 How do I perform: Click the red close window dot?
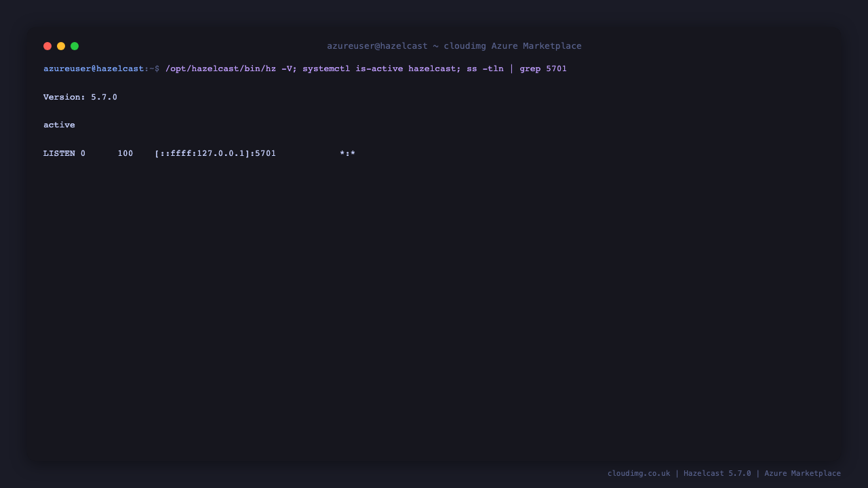coord(47,46)
